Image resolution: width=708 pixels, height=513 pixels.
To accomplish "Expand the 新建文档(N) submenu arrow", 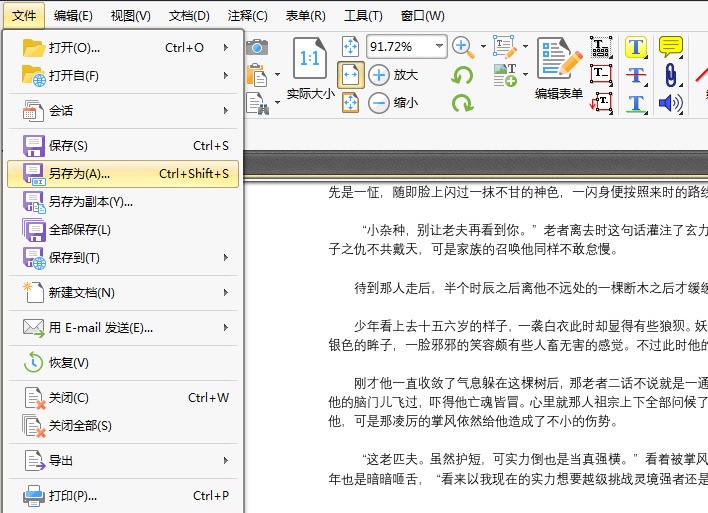I will 226,293.
